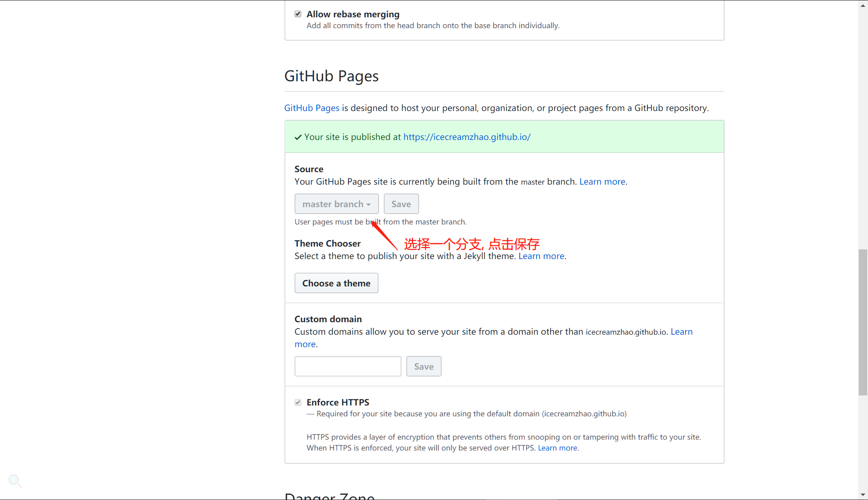Screen dimensions: 868x500
Task: Click Choose a theme button
Action: (336, 283)
